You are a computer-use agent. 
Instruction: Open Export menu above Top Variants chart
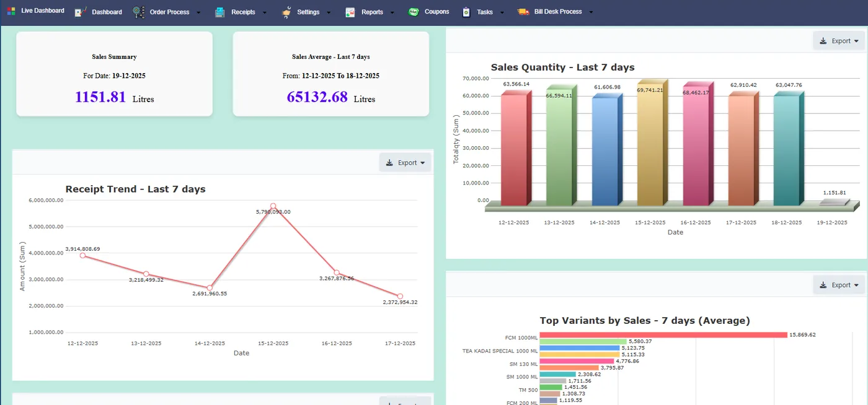pyautogui.click(x=839, y=285)
